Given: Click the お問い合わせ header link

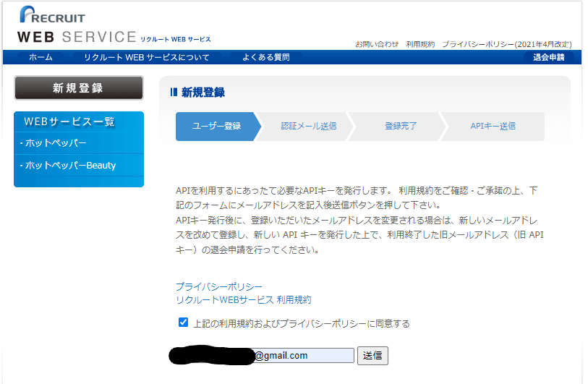Looking at the screenshot, I should (x=377, y=44).
